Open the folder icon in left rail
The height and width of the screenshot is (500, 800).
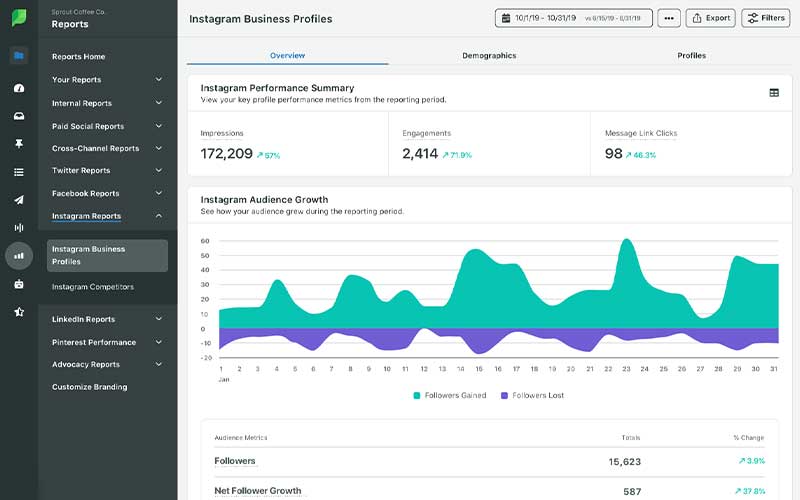pos(18,56)
